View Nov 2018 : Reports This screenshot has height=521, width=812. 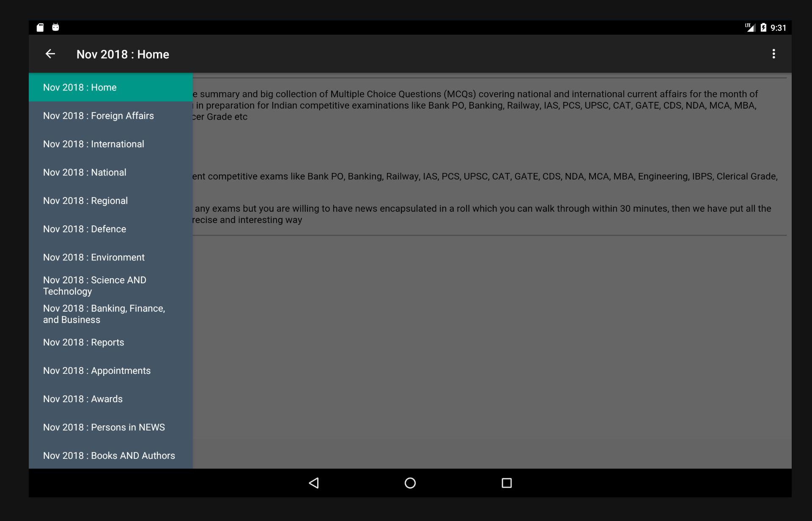coord(111,342)
